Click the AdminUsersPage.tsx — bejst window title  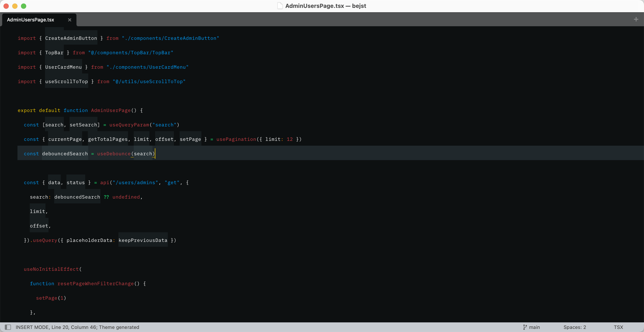click(x=325, y=6)
